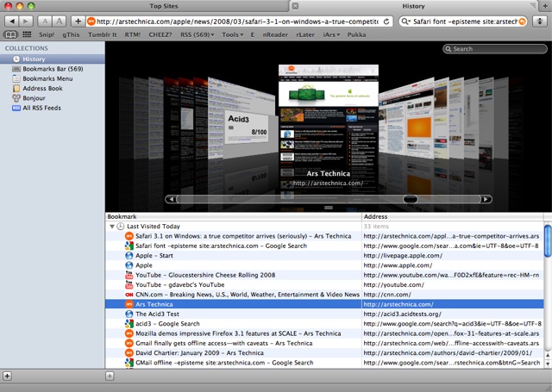Click Cover Flow resize handle grip
This screenshot has width=552, height=392.
[x=329, y=208]
